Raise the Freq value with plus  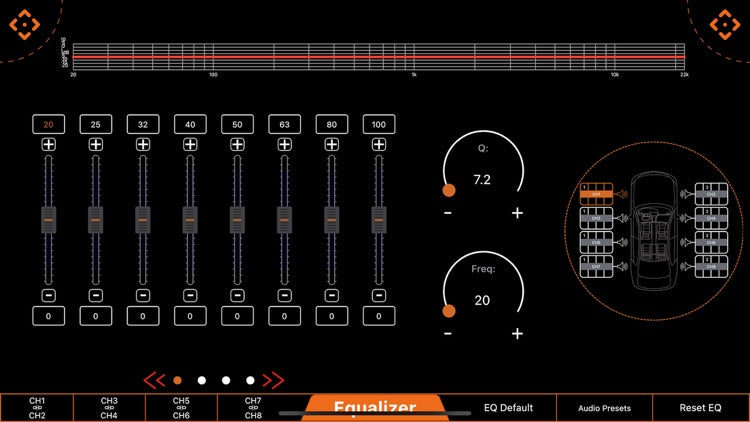coord(517,333)
